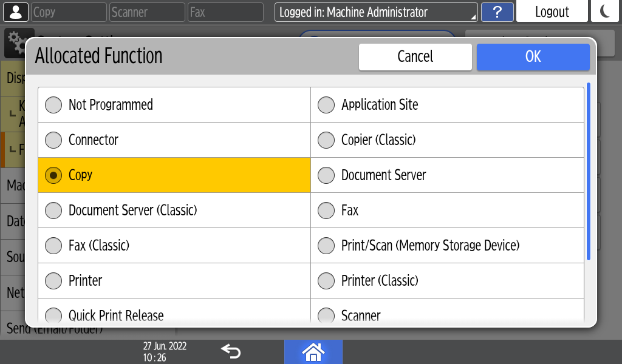Switch to the Scanner top shortcut
622x364 pixels.
[146, 12]
